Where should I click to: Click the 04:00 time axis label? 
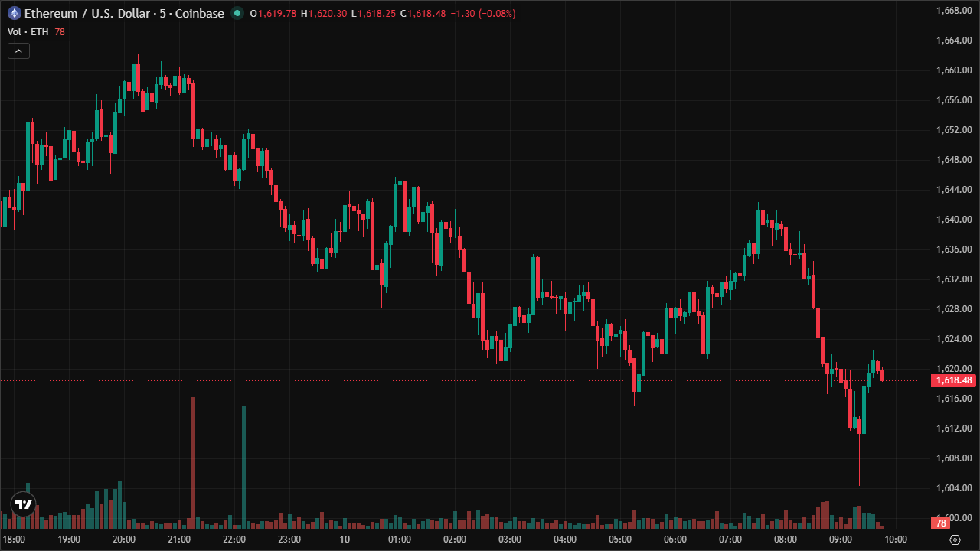pos(565,539)
